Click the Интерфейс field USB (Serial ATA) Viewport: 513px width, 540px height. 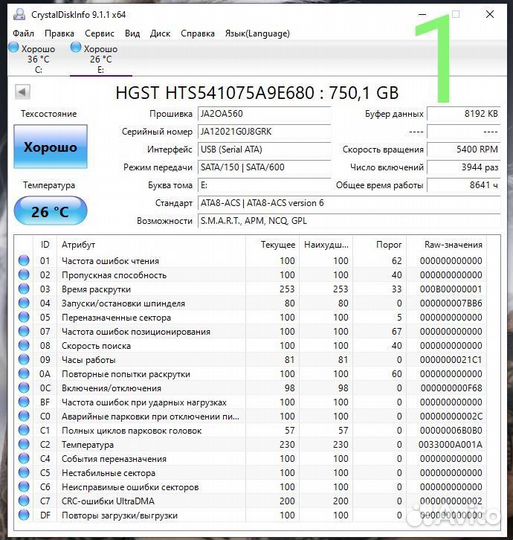264,149
